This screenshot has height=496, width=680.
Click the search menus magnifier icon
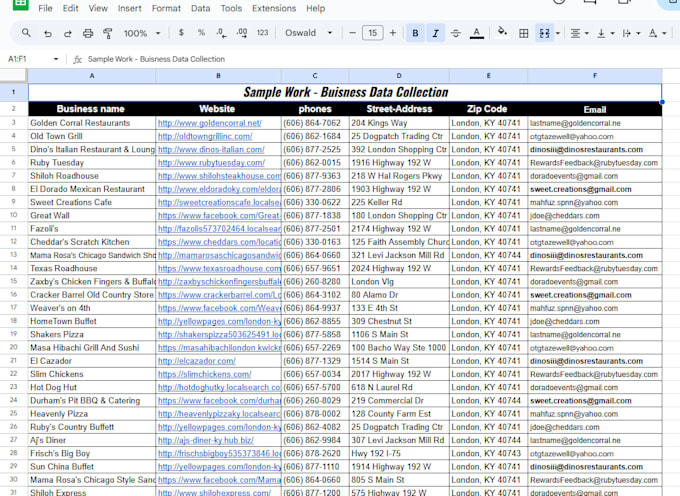point(26,33)
